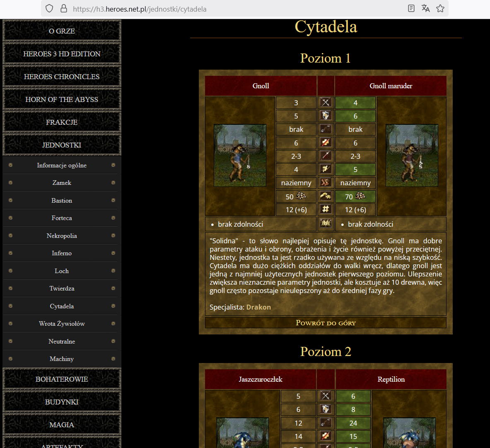Image resolution: width=490 pixels, height=448 pixels.
Task: Click the padlock site security icon
Action: point(64,8)
